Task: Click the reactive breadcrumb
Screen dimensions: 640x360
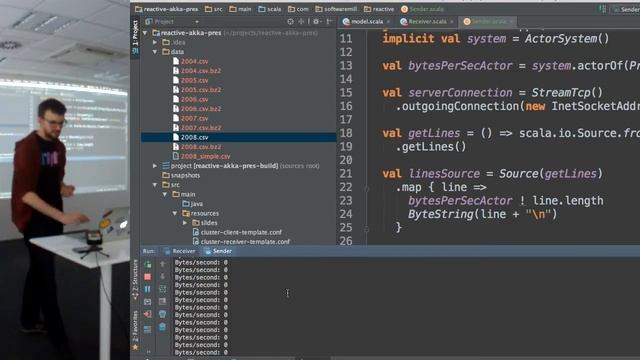Action: click(x=379, y=9)
